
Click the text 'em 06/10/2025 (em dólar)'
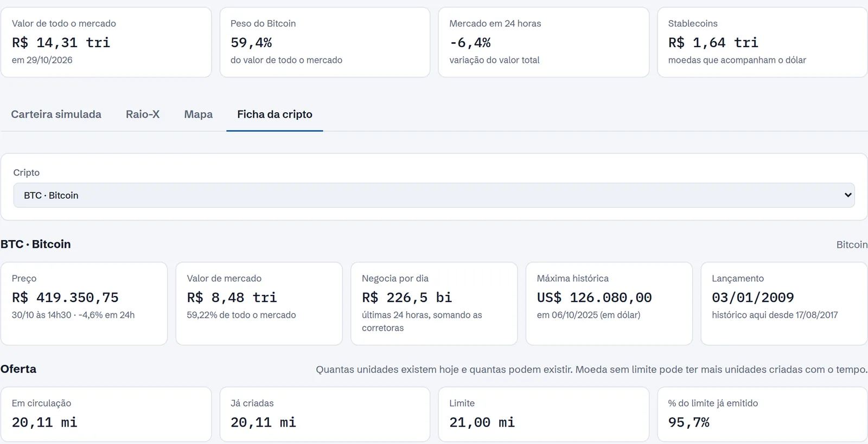589,314
